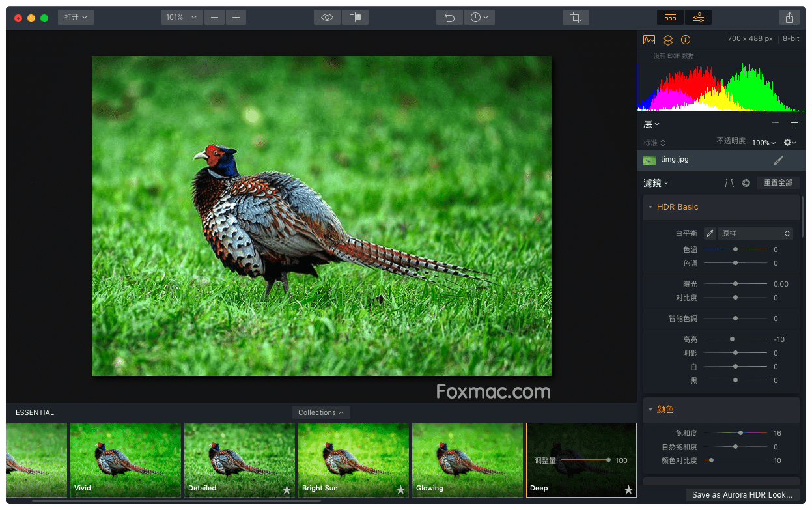Click the share export icon

click(x=789, y=18)
